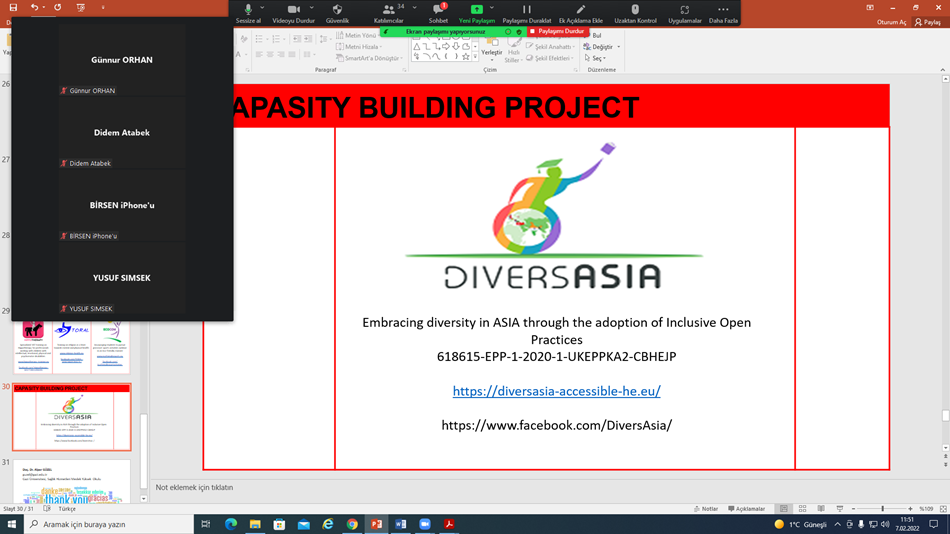Open Sohbet chat with notification badge
This screenshot has height=534, width=950.
coord(438,10)
